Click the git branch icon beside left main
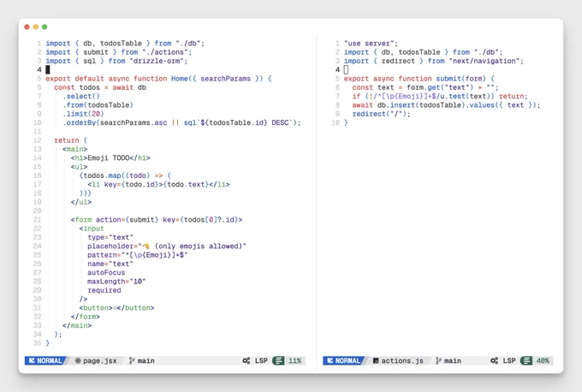Image resolution: width=582 pixels, height=392 pixels. (x=132, y=360)
